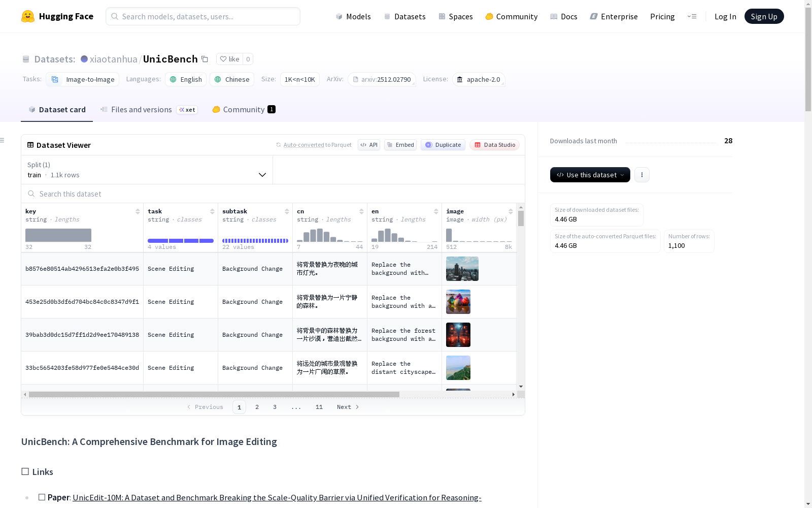
Task: Copy the dataset name with the copy icon
Action: 205,59
